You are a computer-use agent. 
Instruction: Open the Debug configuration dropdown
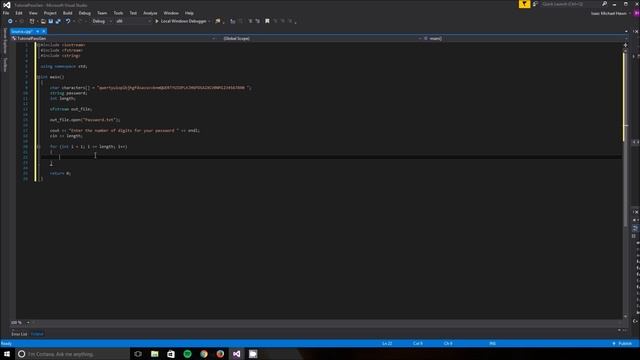102,21
